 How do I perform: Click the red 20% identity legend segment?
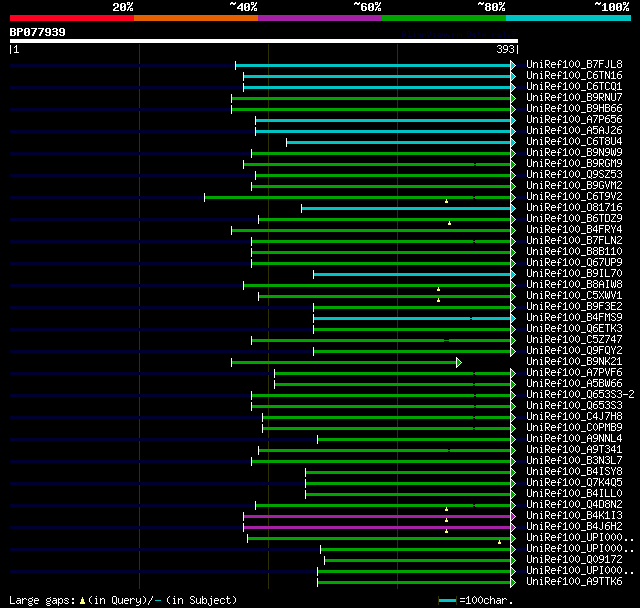tap(72, 18)
